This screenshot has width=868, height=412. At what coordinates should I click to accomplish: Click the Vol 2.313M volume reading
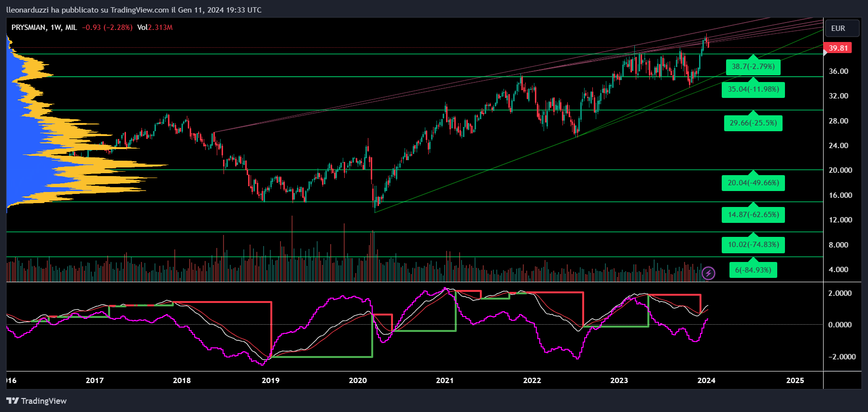point(155,27)
